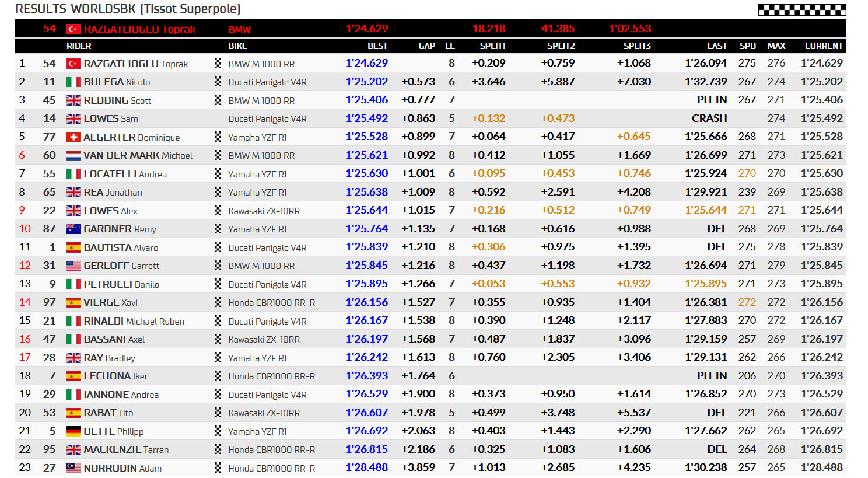Click the RESULTS WORLDSBK (Tissot Superpole) title
Viewport: 868px width, 478px height.
[x=128, y=9]
